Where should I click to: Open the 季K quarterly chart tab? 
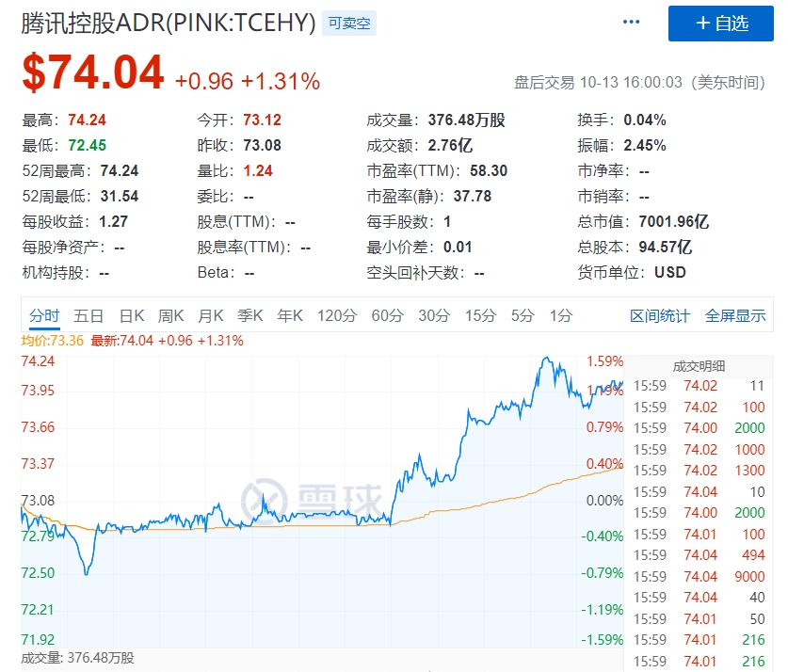coord(250,315)
